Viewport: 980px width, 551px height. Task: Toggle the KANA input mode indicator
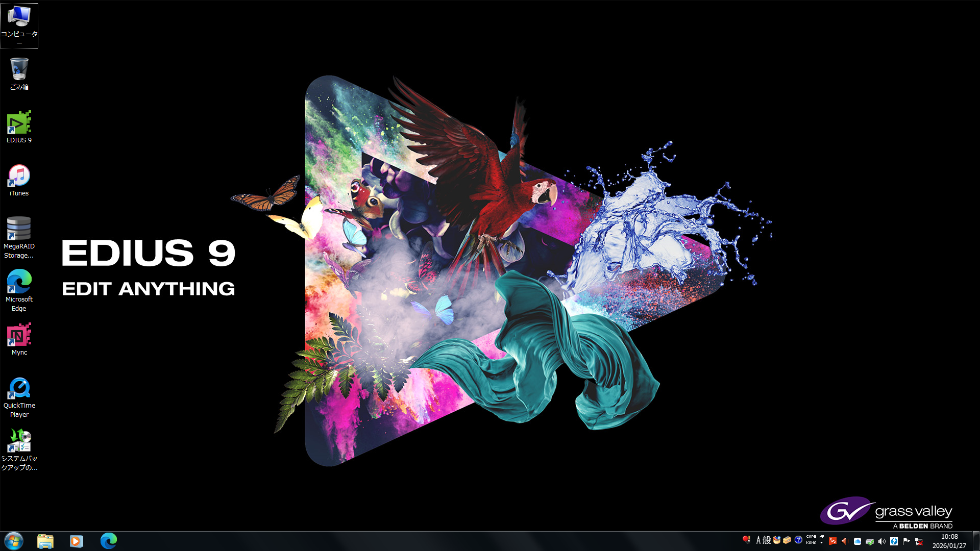[x=811, y=543]
